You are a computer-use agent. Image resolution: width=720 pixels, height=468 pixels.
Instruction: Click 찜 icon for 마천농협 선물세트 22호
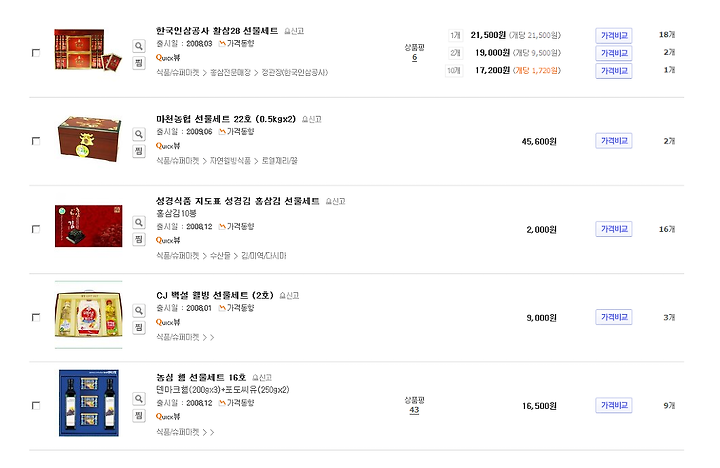(x=139, y=151)
